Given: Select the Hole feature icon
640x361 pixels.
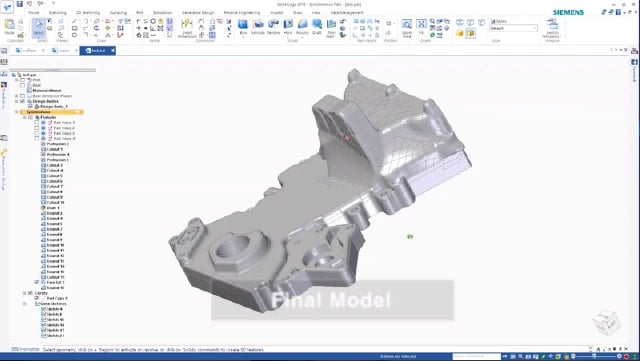Looking at the screenshot, I should [x=288, y=27].
